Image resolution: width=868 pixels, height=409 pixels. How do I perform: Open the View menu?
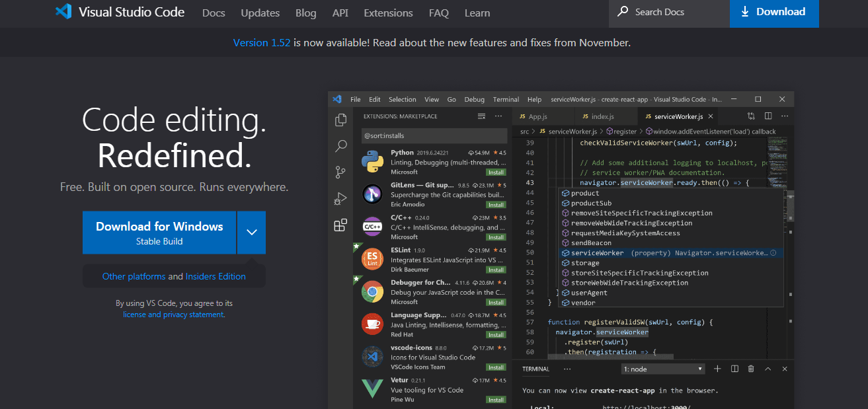coord(432,99)
